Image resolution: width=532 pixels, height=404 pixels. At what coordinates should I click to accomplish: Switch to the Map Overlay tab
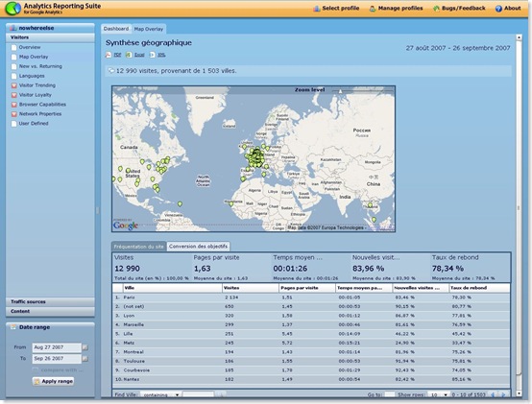149,29
